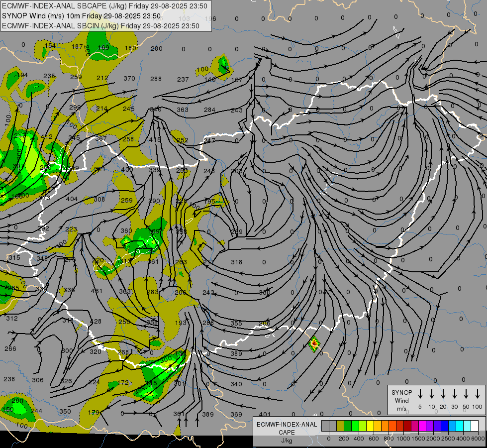This screenshot has width=487, height=448.
Task: Click the map value 237
Action: (x=183, y=80)
